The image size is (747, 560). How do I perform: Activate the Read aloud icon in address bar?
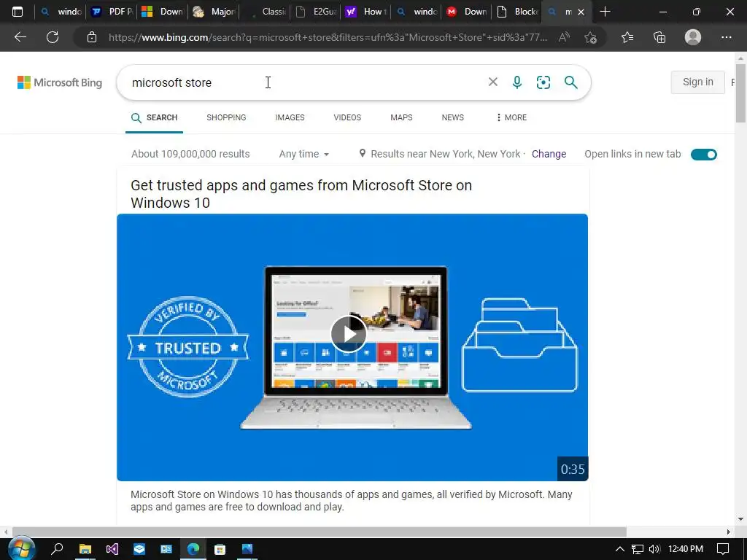[x=564, y=37]
